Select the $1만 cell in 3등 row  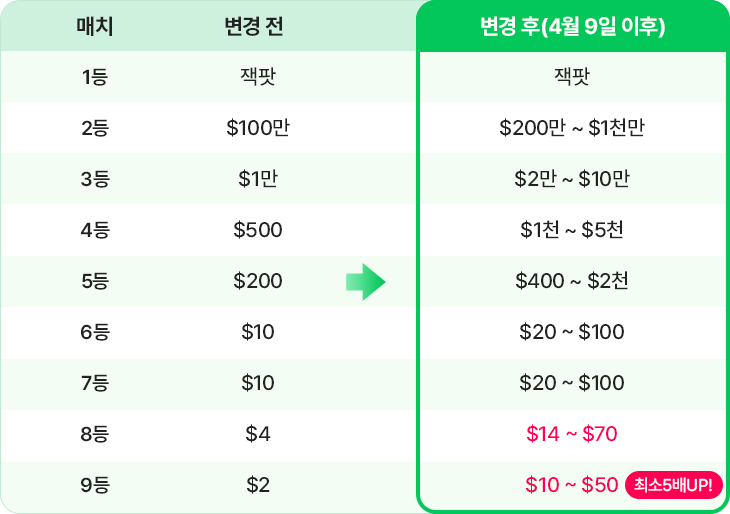[257, 179]
